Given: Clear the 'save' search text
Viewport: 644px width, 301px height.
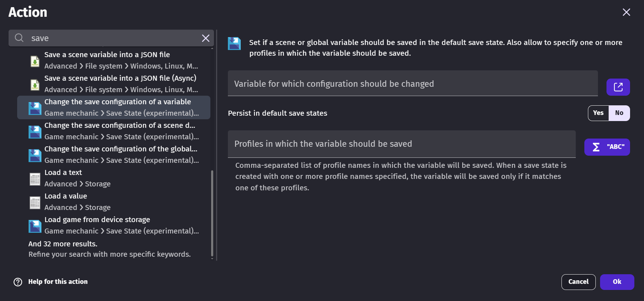Looking at the screenshot, I should 205,38.
